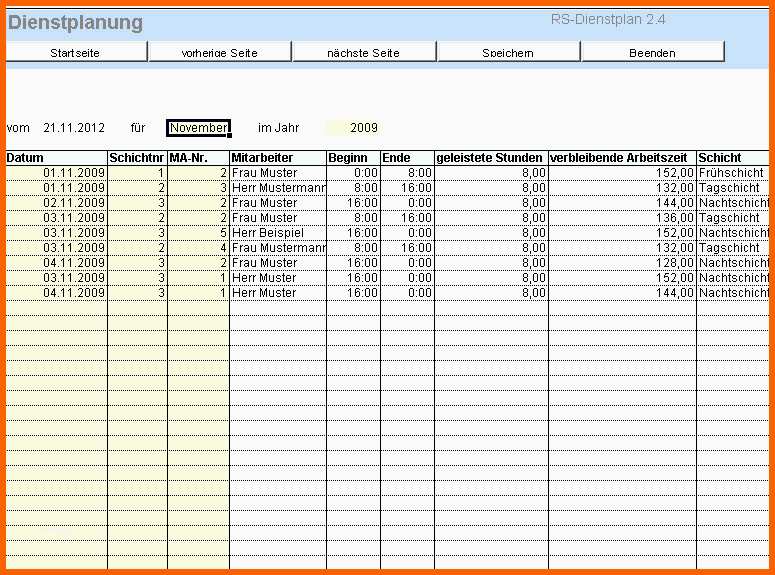Viewport: 775px width, 575px height.
Task: Select remaining time 128,00
Action: pos(622,263)
